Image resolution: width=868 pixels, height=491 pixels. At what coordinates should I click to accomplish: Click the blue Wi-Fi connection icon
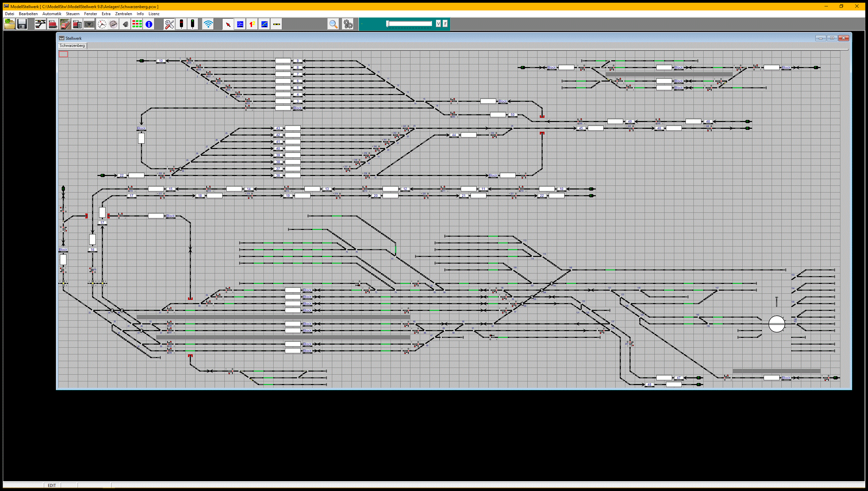(208, 24)
